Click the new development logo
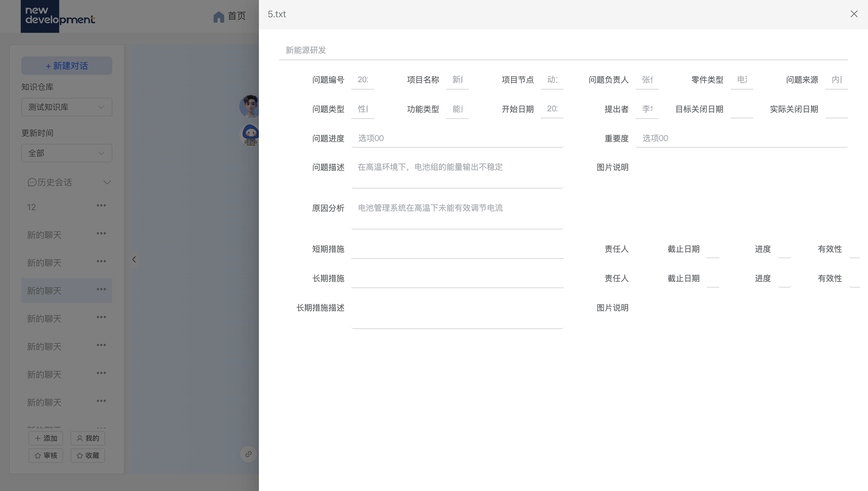Image resolution: width=868 pixels, height=491 pixels. 58,16
